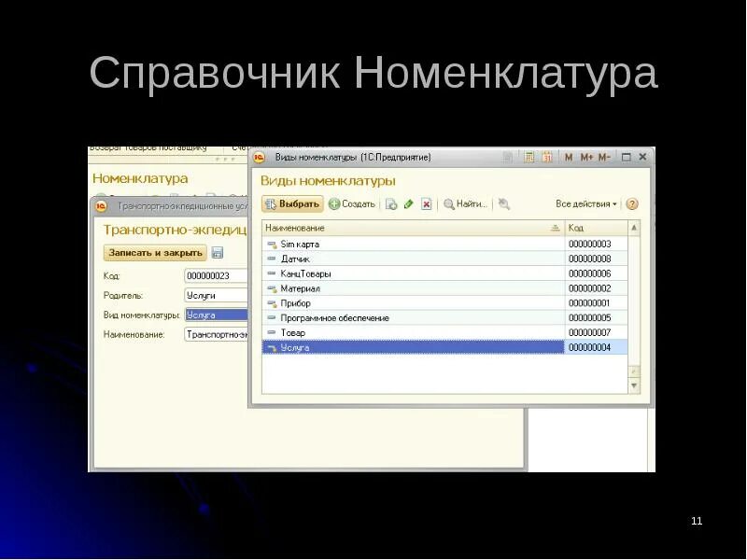
Task: Click the M- memory button
Action: coord(604,157)
